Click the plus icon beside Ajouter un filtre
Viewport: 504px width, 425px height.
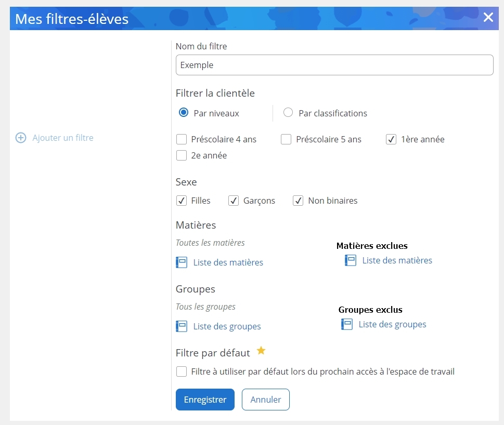(21, 138)
